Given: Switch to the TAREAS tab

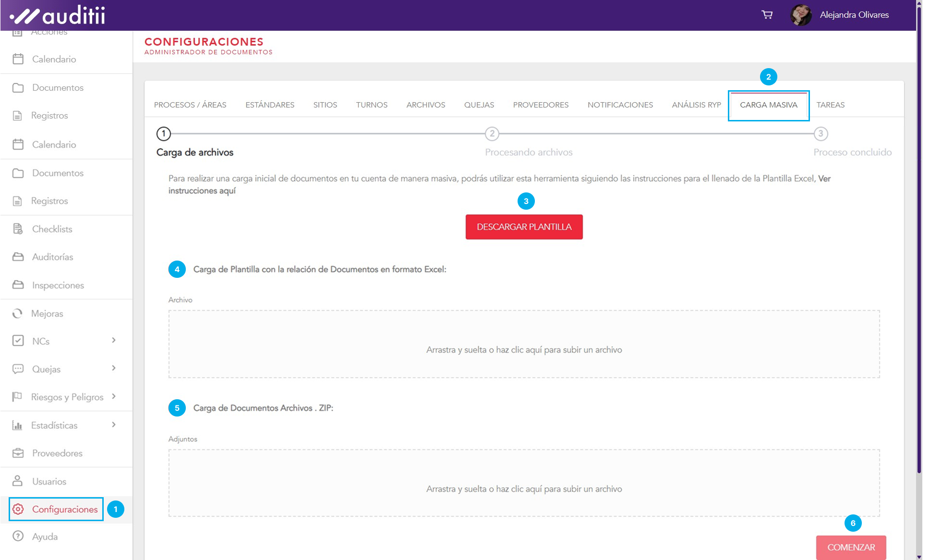Looking at the screenshot, I should coord(830,105).
